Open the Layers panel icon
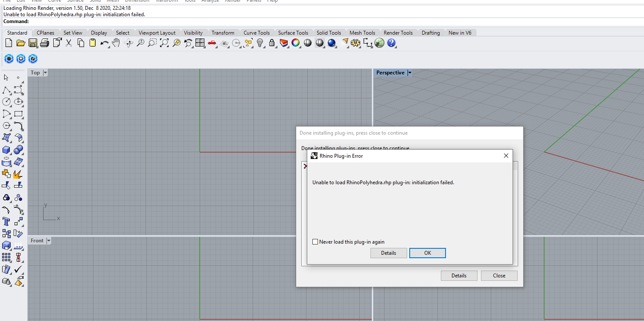644x321 pixels. coord(284,43)
